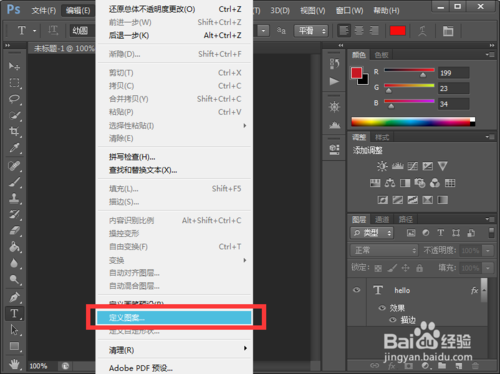The height and width of the screenshot is (374, 500).
Task: Open the 类型 layer filter dropdown
Action: point(372,233)
